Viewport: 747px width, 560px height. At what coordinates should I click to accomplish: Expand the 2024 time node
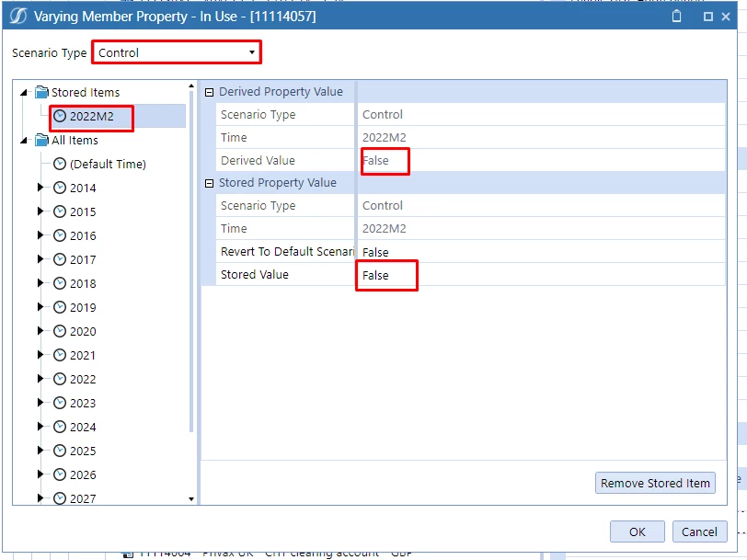(40, 427)
